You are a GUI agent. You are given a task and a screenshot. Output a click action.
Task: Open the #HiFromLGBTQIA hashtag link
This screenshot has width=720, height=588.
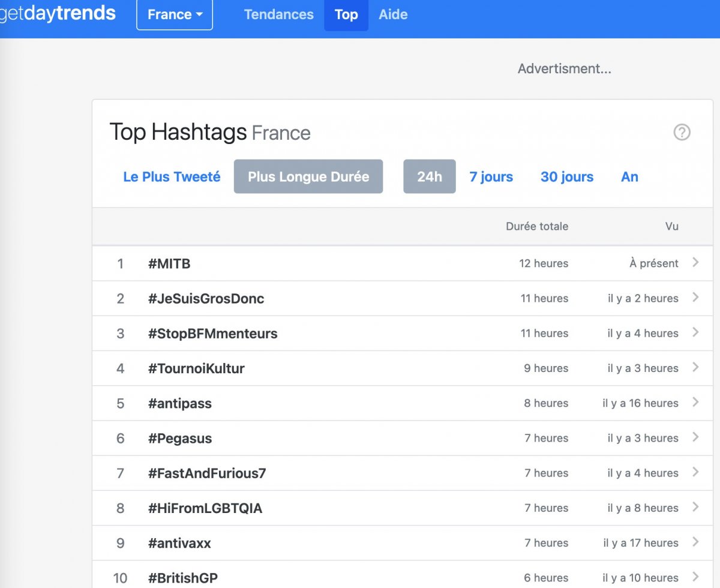click(205, 508)
